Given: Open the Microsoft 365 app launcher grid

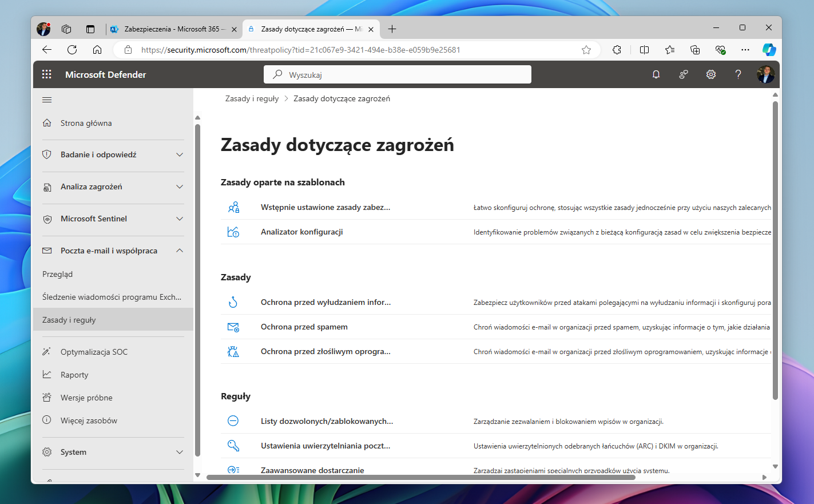Looking at the screenshot, I should coord(47,74).
